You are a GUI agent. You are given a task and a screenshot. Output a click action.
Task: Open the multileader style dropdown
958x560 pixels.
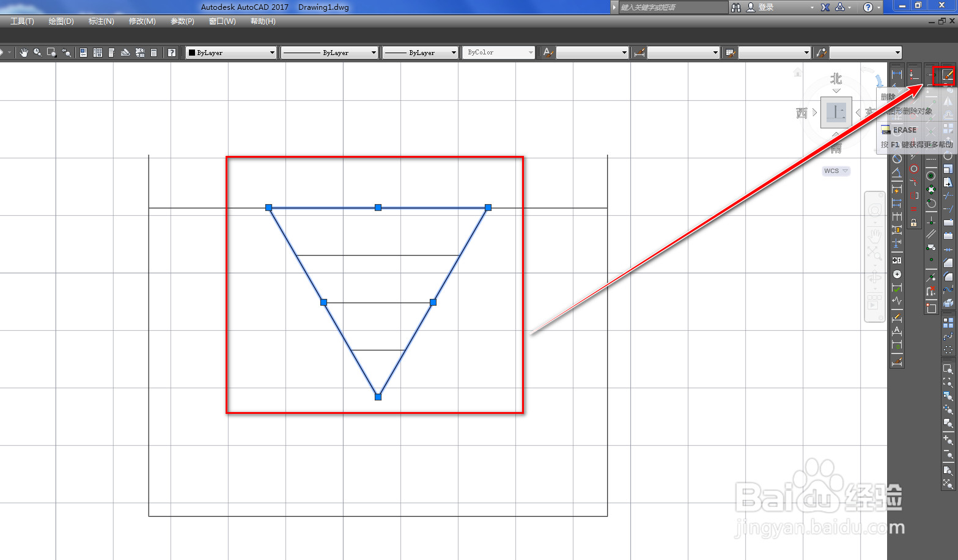tap(866, 53)
